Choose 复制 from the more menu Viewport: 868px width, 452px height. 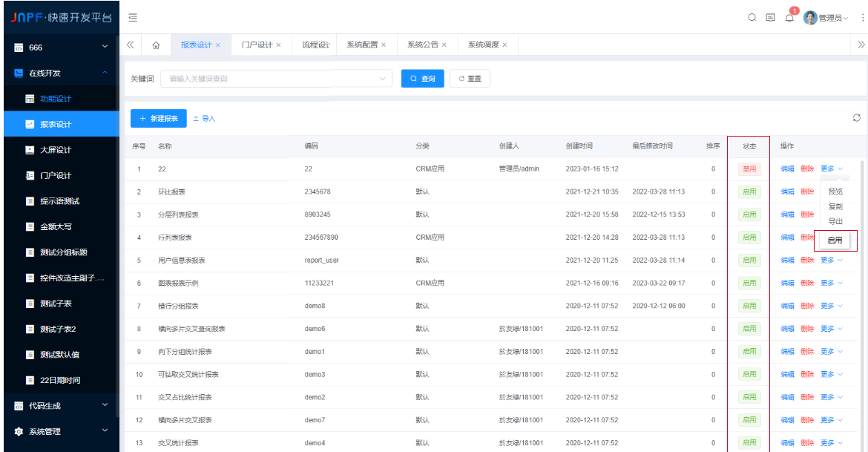(x=835, y=206)
